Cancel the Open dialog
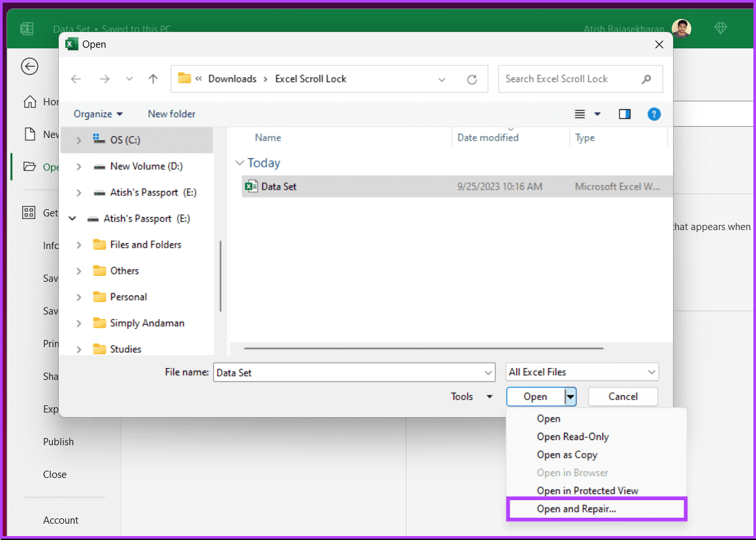756x540 pixels. (622, 396)
